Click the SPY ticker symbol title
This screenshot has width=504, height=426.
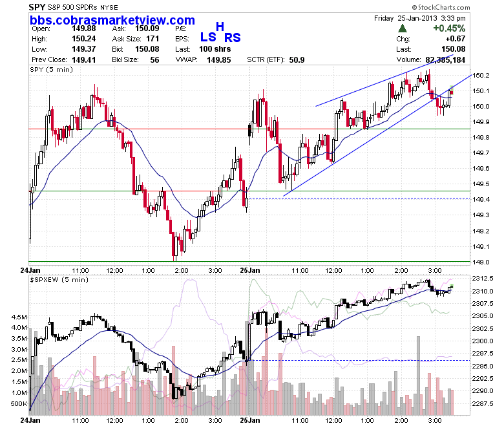click(x=37, y=6)
